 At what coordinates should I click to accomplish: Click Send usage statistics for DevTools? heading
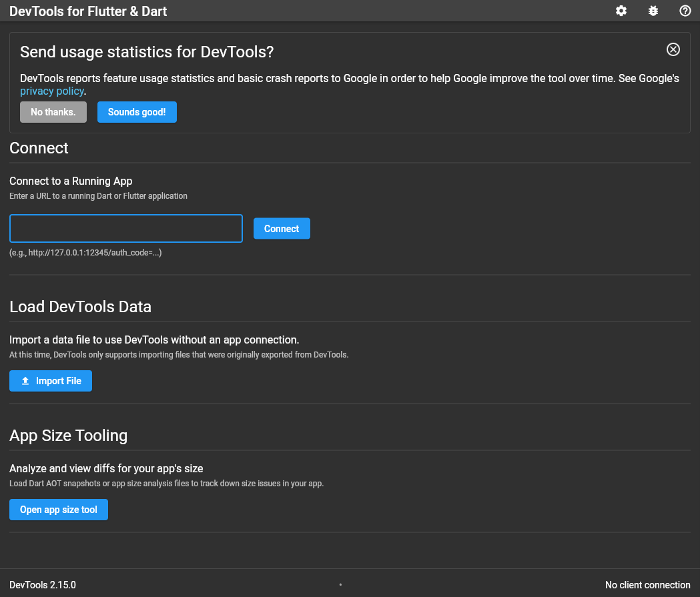[147, 52]
